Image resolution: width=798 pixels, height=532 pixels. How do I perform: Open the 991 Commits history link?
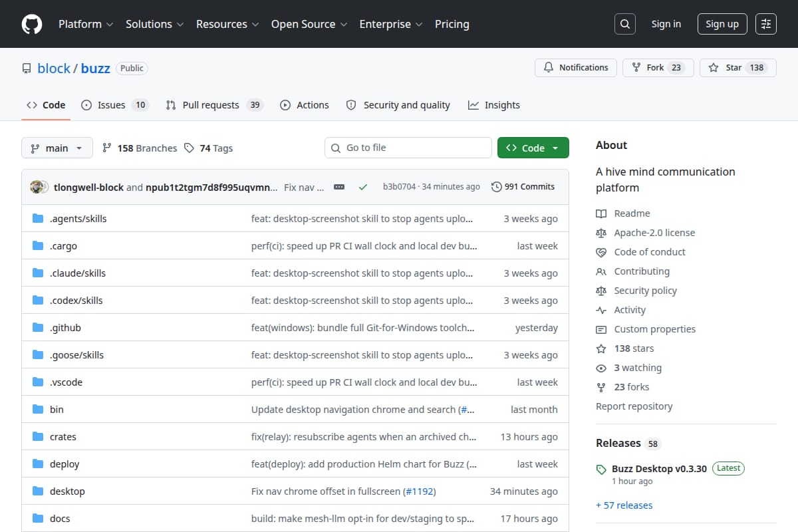coord(523,187)
